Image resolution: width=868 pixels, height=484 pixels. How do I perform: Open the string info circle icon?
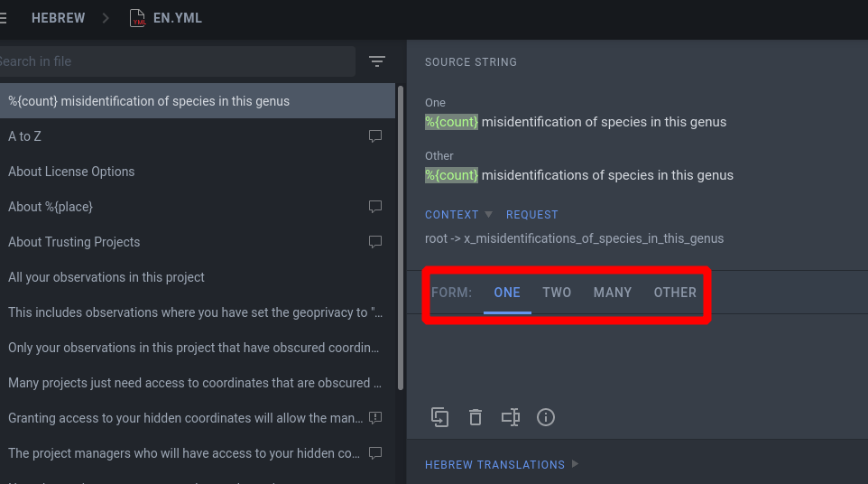(546, 417)
